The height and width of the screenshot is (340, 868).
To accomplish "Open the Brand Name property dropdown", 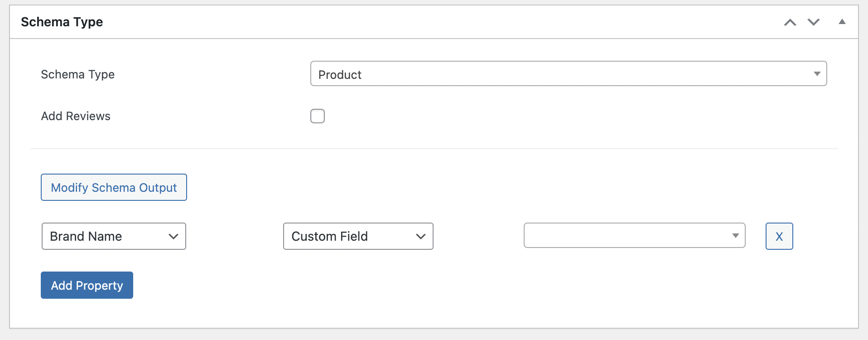I will [x=114, y=236].
